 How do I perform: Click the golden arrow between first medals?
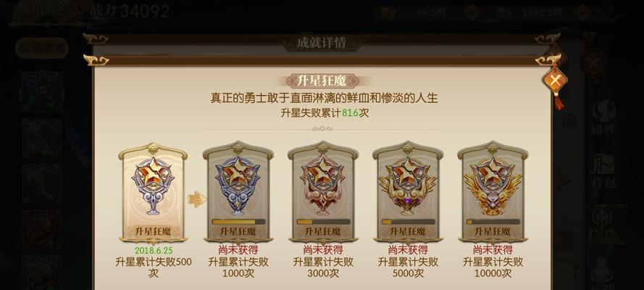point(197,199)
